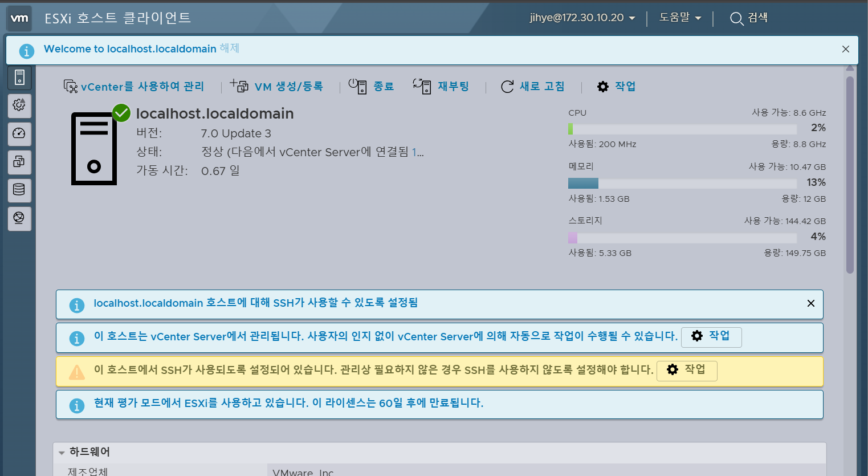This screenshot has width=868, height=476.
Task: Open the Manage gear sidebar icon
Action: [x=19, y=105]
